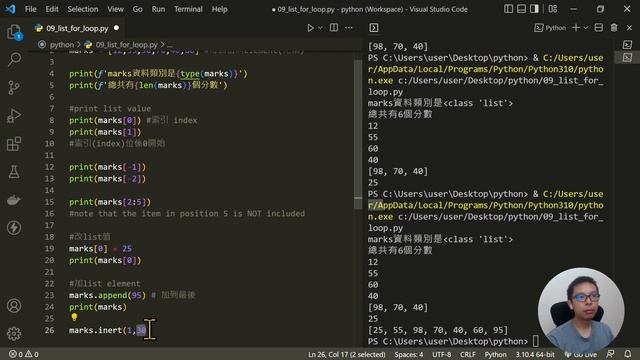Click the unsaved dot on the file tab
Screen dimensions: 640x360
116,28
